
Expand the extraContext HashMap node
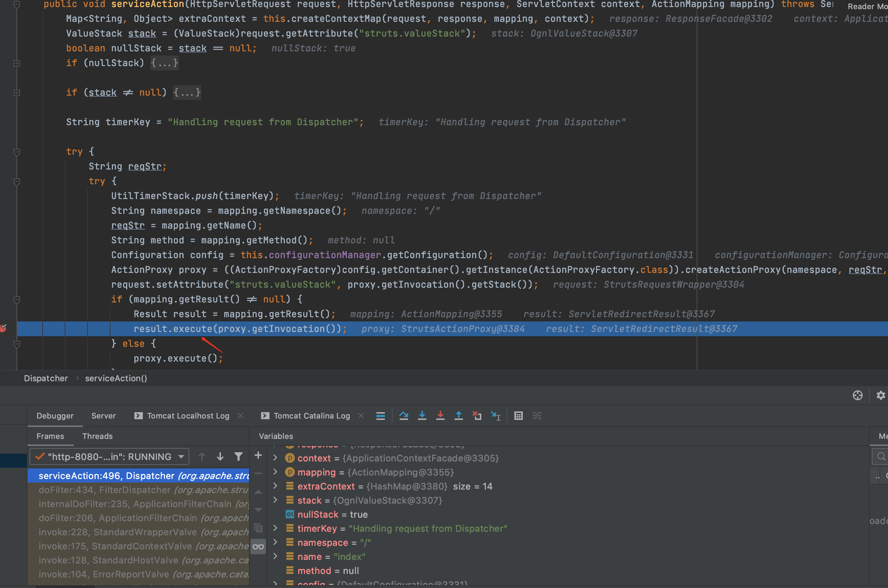[275, 486]
